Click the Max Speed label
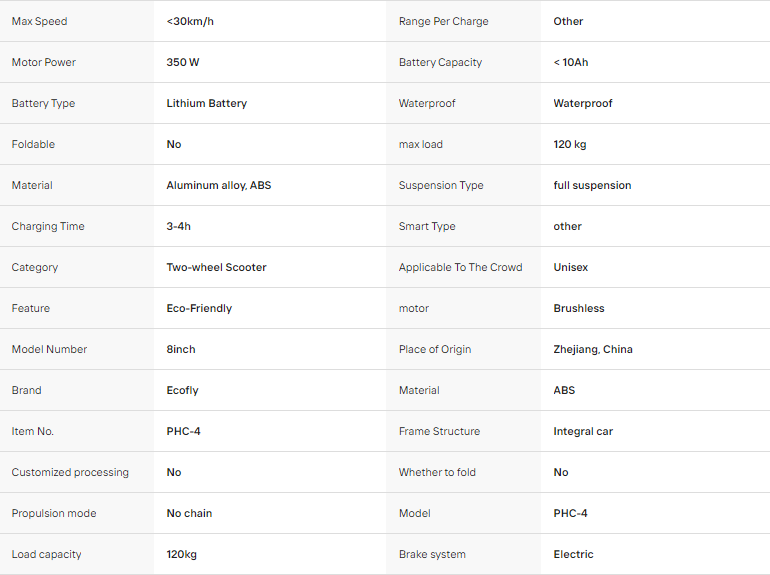The width and height of the screenshot is (770, 575). point(39,21)
